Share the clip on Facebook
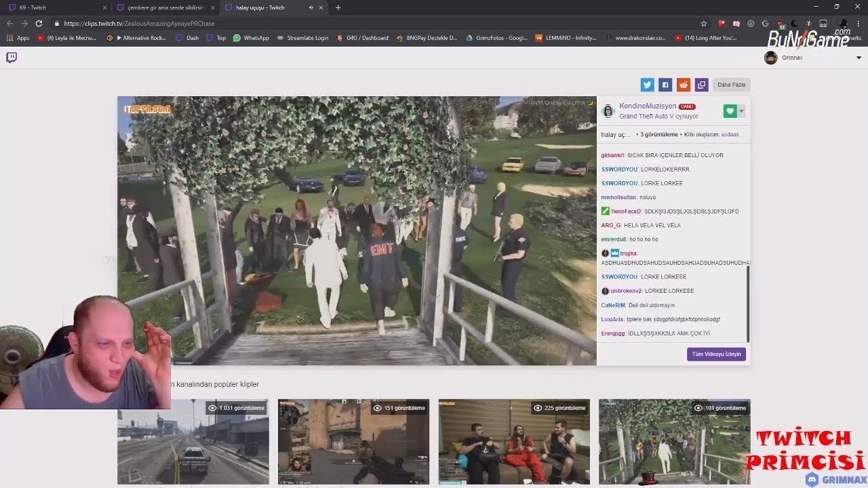Image resolution: width=868 pixels, height=488 pixels. click(x=665, y=85)
